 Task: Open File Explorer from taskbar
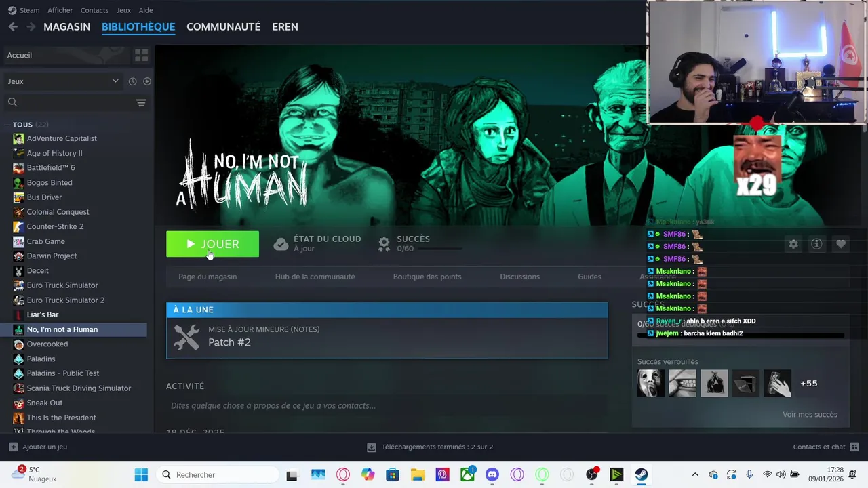click(417, 474)
